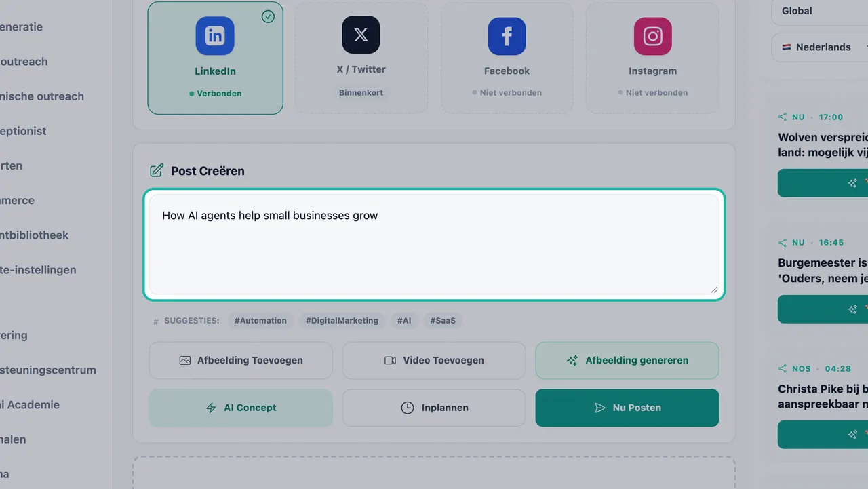Screen dimensions: 868x489
Task: Open the Christa Pike news headline
Action: [x=823, y=397]
